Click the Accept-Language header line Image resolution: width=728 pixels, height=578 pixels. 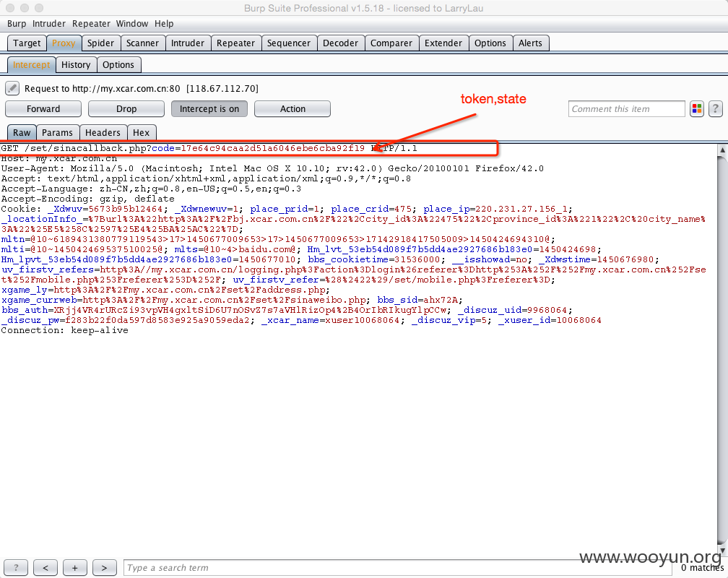point(151,189)
